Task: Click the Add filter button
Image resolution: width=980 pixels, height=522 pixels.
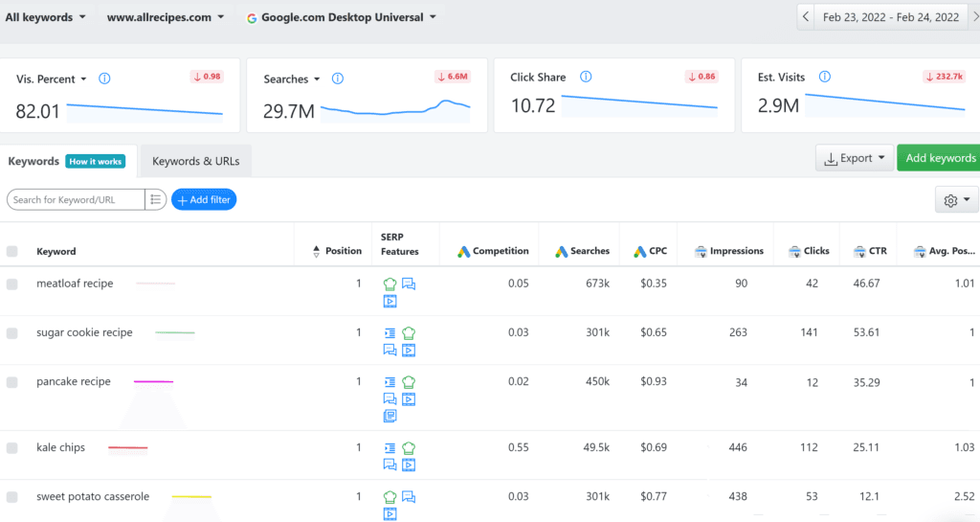Action: 204,199
